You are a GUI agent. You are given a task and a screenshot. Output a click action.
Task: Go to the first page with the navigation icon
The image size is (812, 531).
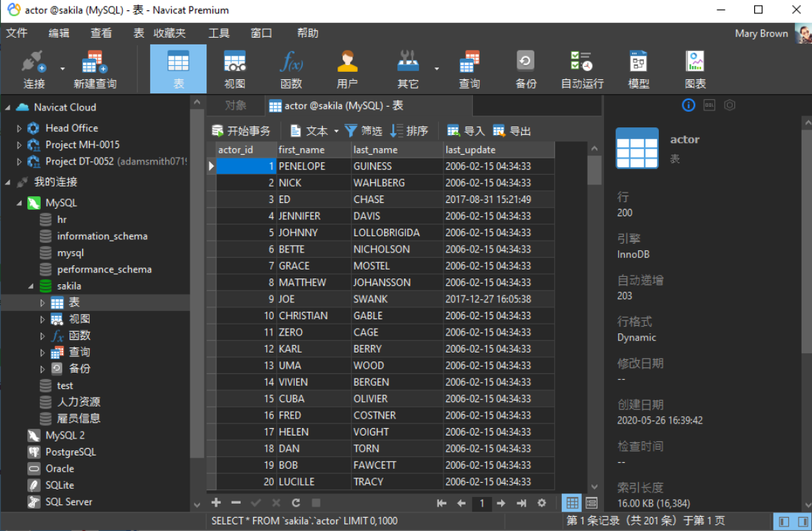pos(442,503)
